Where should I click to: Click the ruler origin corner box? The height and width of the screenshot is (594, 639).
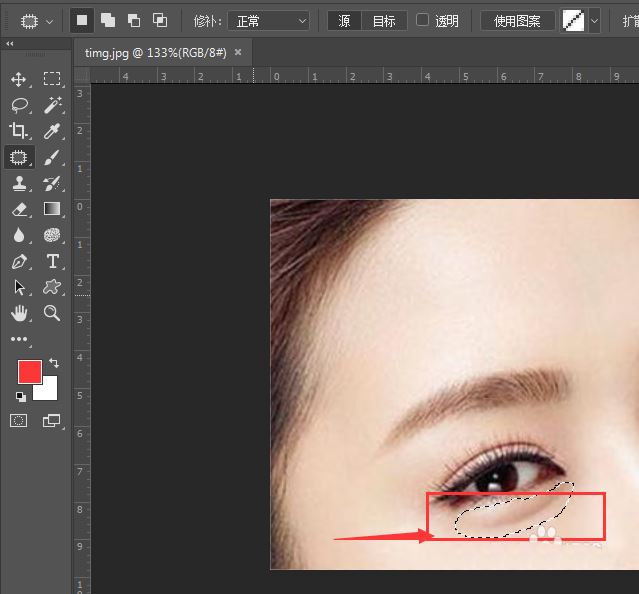coord(82,75)
